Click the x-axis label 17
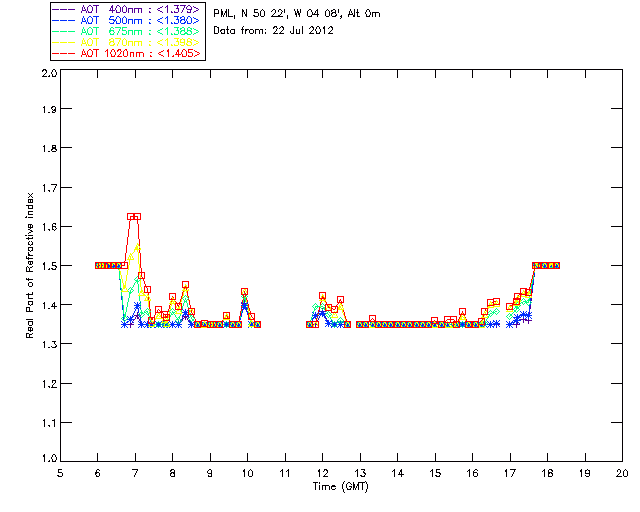Screen dimensions: 640x512 [510, 473]
